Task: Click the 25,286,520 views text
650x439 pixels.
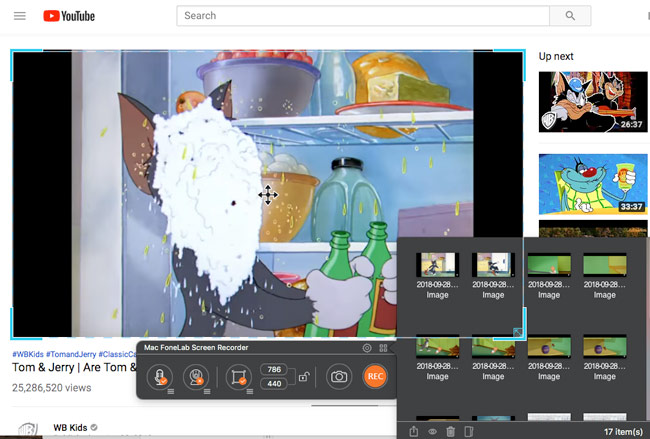Action: pyautogui.click(x=51, y=388)
